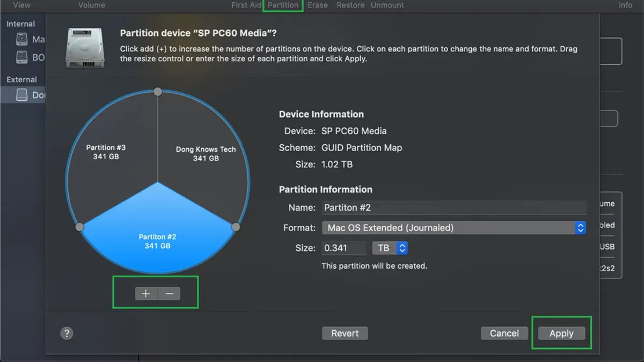Click the top resize handle on pie chart
This screenshot has width=644, height=362.
(x=158, y=92)
